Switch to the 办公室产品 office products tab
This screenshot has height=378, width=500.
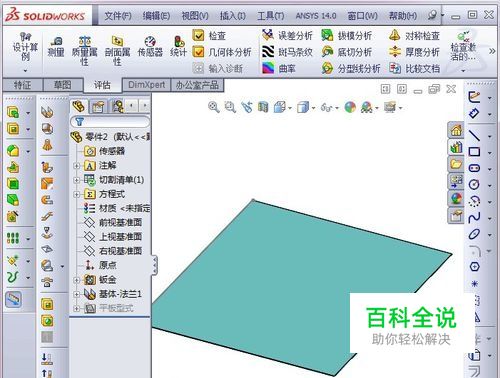[x=197, y=85]
